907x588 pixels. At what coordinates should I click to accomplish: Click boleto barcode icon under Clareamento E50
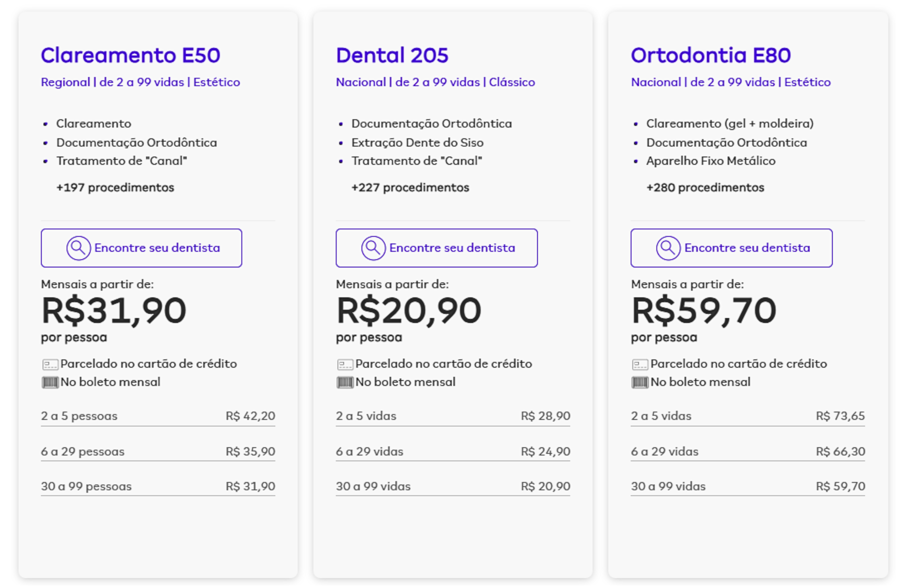50,382
